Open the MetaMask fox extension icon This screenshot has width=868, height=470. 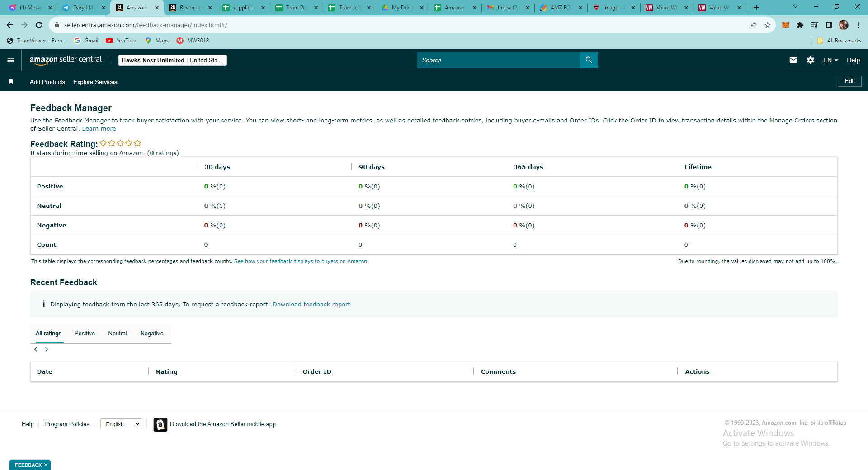coord(786,25)
